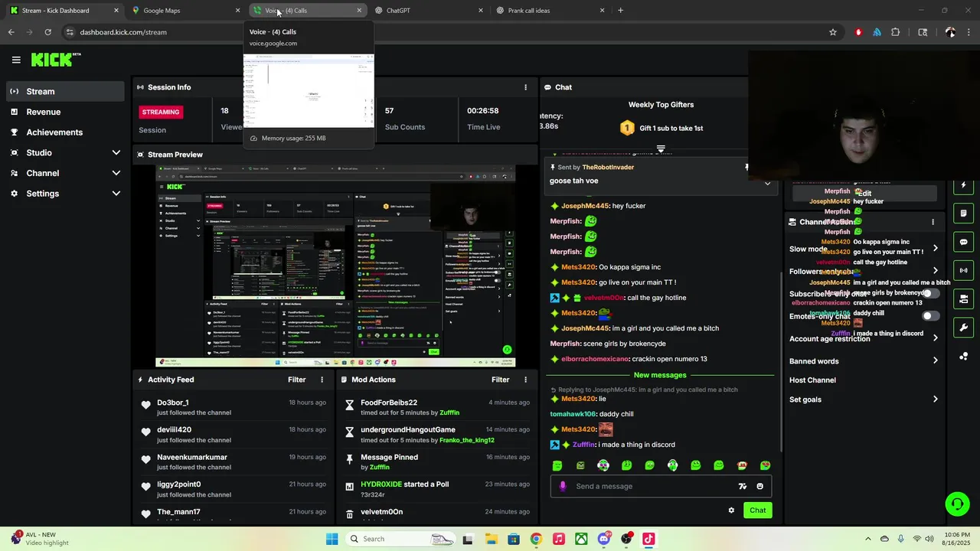Open Banned words arrow

pos(935,360)
